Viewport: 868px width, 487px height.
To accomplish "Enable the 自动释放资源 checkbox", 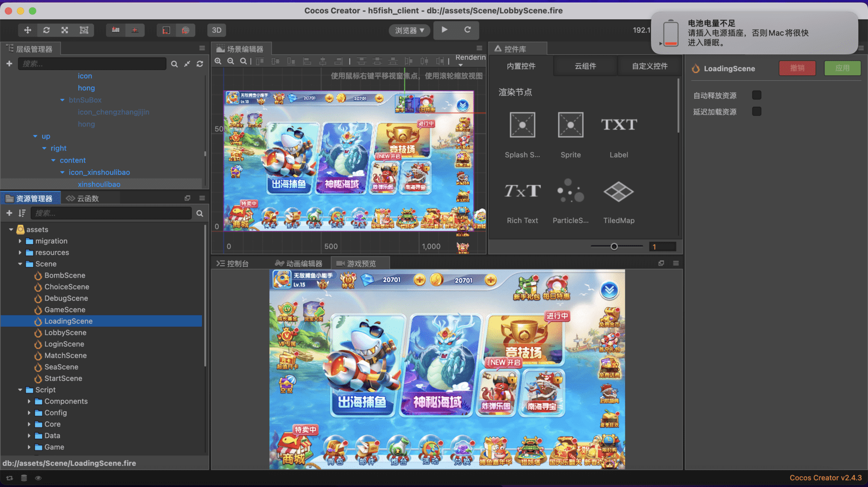I will click(x=756, y=95).
